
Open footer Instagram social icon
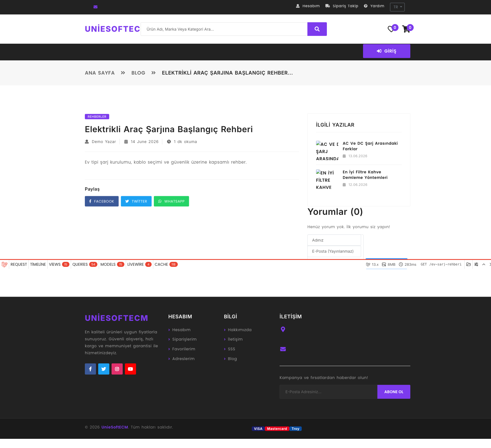[117, 369]
